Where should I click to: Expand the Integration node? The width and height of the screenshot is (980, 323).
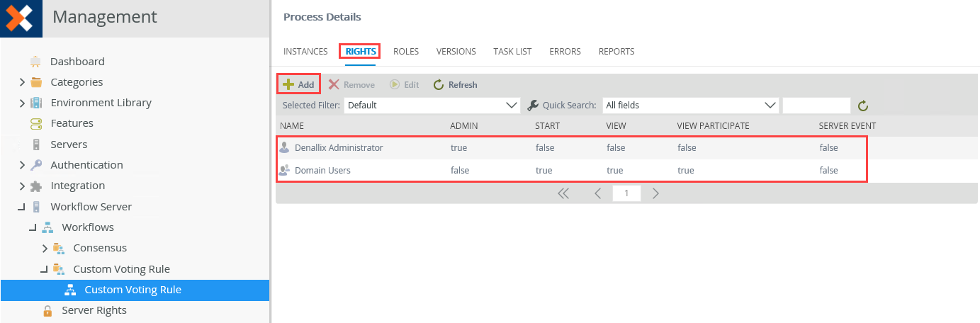tap(23, 186)
